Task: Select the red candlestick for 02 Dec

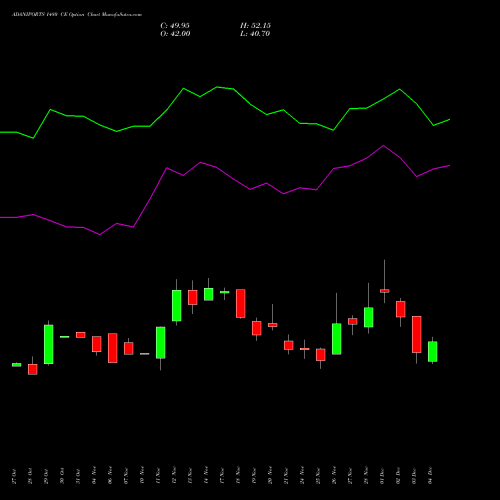Action: pos(401,309)
